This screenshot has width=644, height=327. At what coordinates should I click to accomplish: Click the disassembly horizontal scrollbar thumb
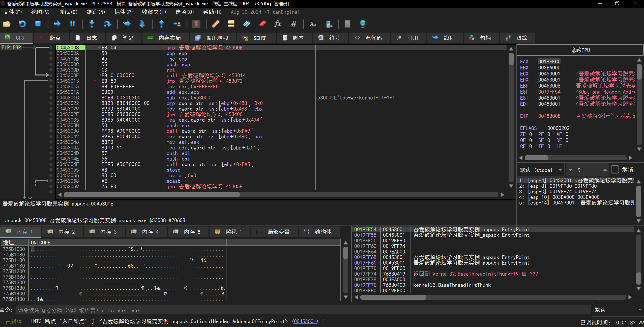pos(151,195)
